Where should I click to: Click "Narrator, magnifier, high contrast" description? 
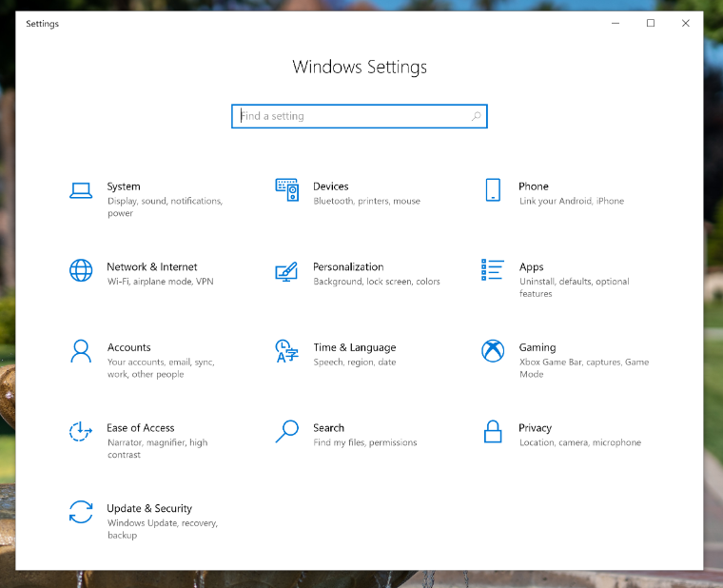[x=157, y=448]
